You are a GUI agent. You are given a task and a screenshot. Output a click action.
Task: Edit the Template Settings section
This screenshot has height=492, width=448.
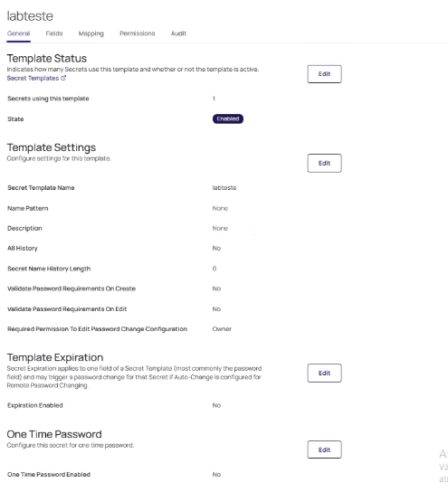click(324, 163)
